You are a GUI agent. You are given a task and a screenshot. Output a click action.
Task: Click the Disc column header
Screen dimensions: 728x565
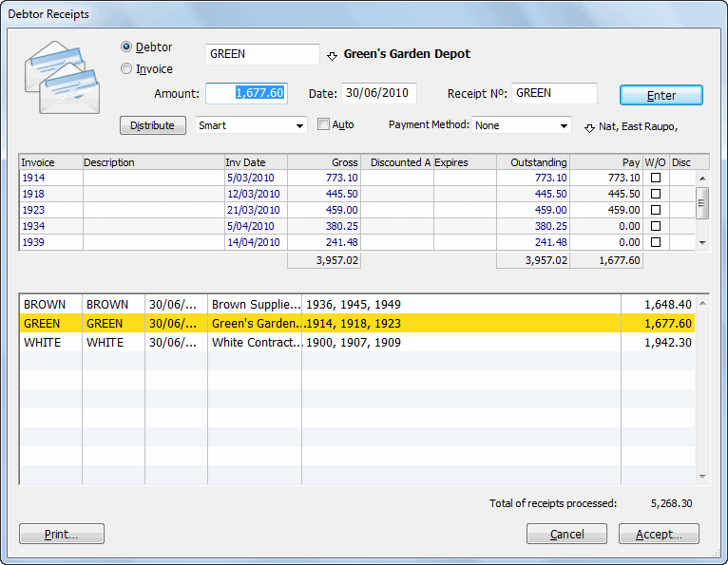pos(681,162)
